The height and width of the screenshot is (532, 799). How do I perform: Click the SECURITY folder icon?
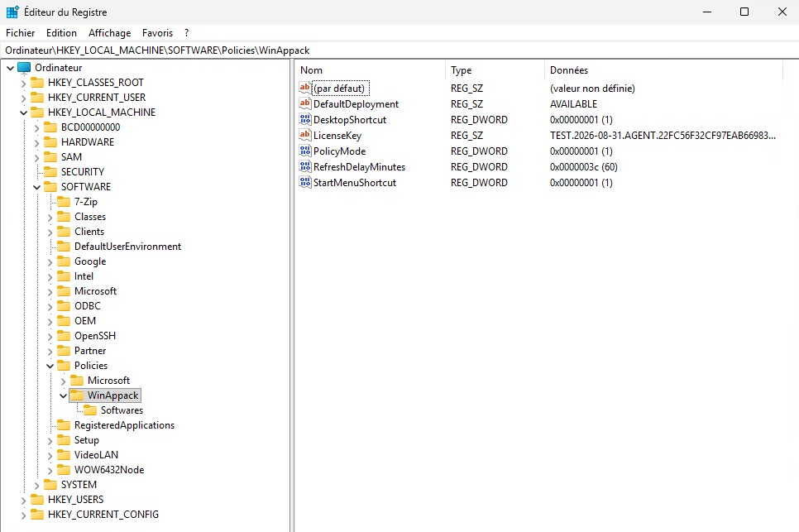(50, 172)
